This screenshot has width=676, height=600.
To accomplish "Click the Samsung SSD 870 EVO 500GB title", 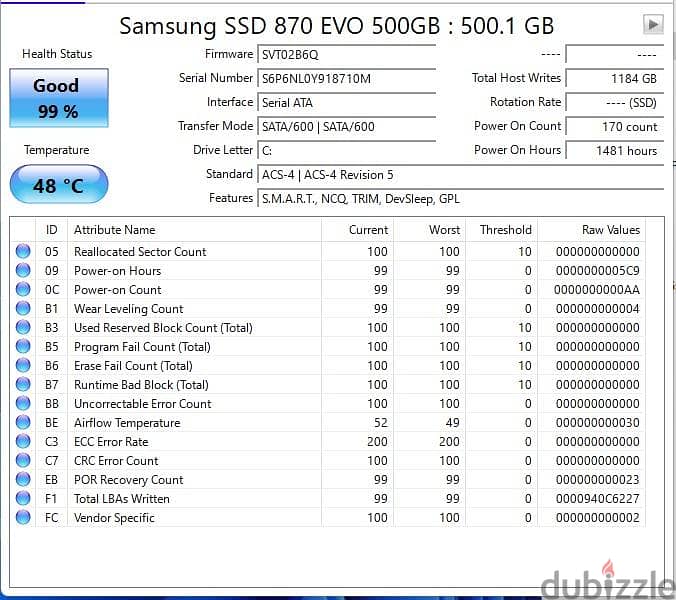I will tap(336, 26).
